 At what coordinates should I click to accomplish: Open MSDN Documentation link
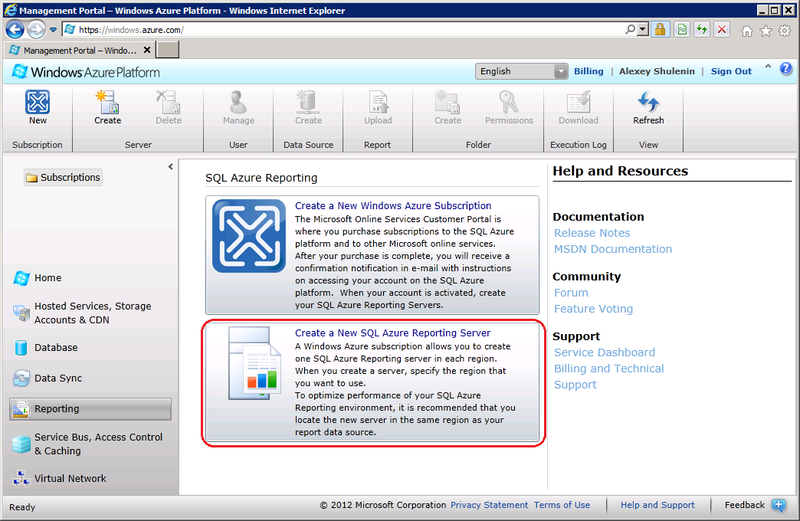[x=613, y=249]
